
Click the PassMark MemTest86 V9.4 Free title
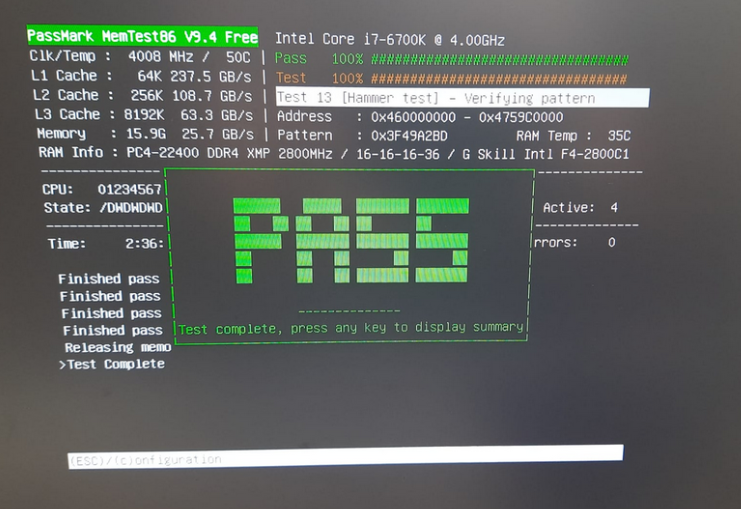click(142, 36)
